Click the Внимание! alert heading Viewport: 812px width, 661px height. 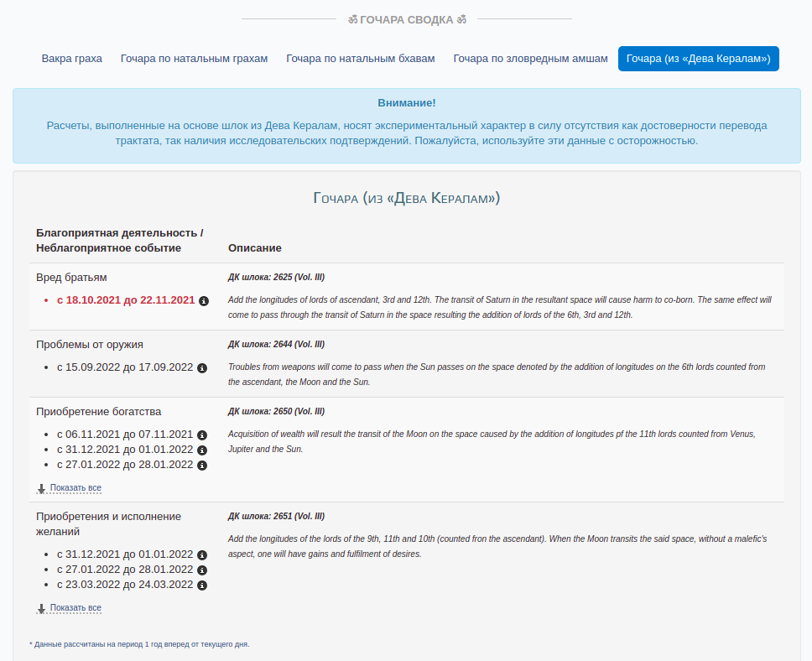click(407, 103)
